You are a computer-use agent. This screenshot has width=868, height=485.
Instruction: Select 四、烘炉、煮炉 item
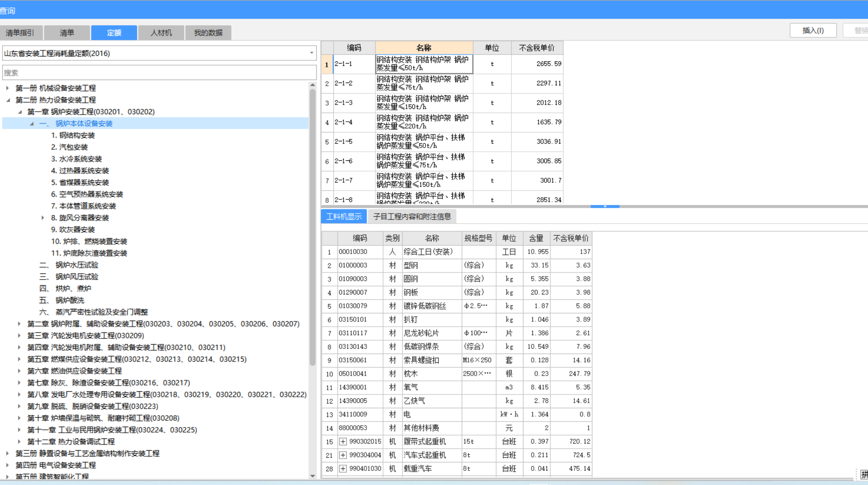(66, 288)
